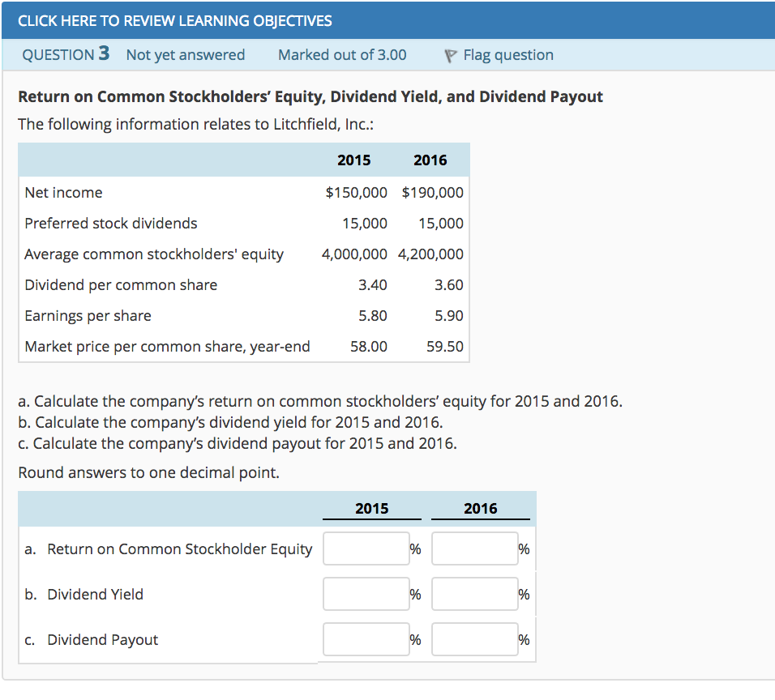Click the Flag question link
Viewport: 775px width, 700px height.
(x=508, y=54)
